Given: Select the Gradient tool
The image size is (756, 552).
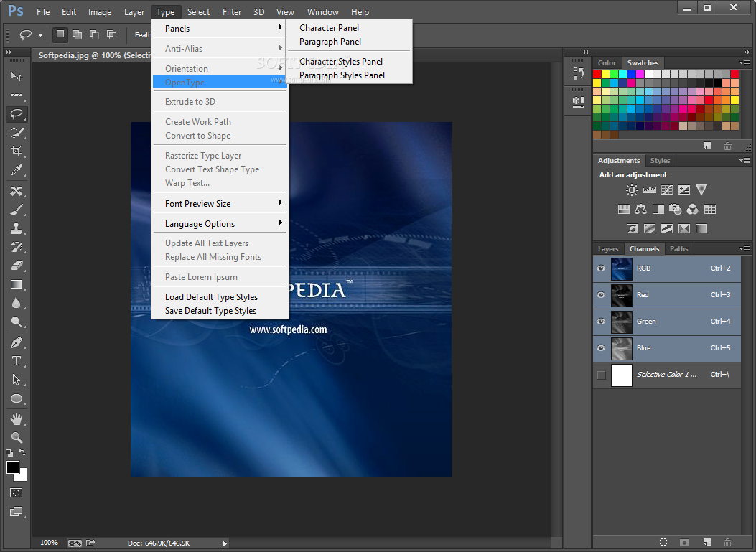Looking at the screenshot, I should (x=17, y=284).
